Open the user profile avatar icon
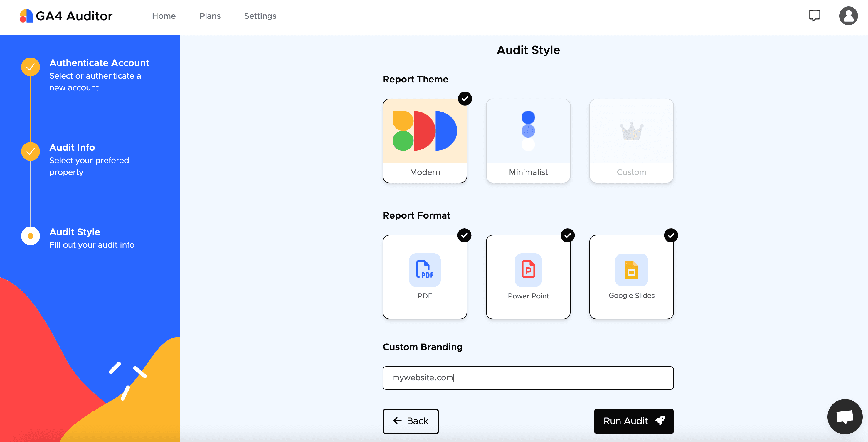868x442 pixels. click(x=848, y=16)
